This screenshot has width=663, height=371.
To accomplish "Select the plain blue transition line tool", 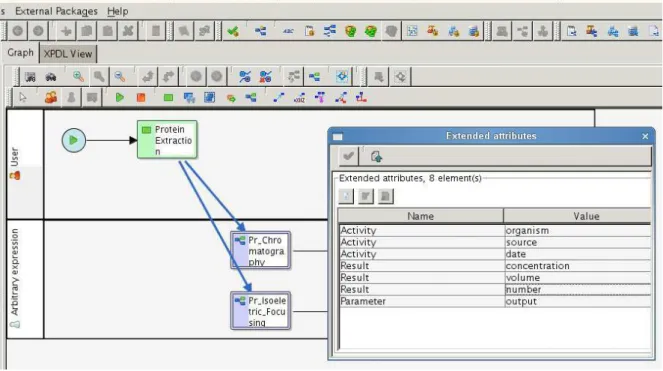I will click(279, 98).
